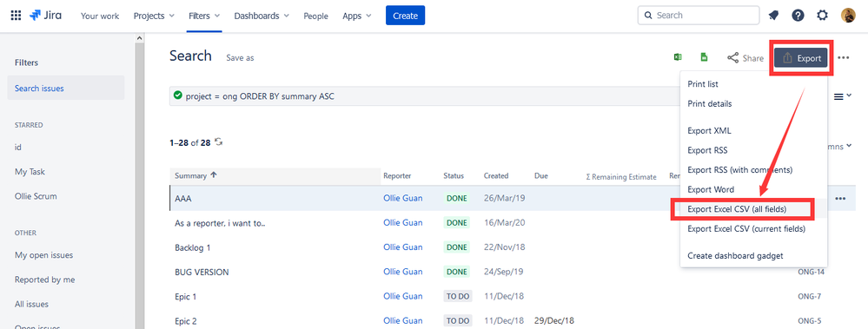This screenshot has width=868, height=329.
Task: Open the Ollie Scrum filter
Action: (36, 196)
